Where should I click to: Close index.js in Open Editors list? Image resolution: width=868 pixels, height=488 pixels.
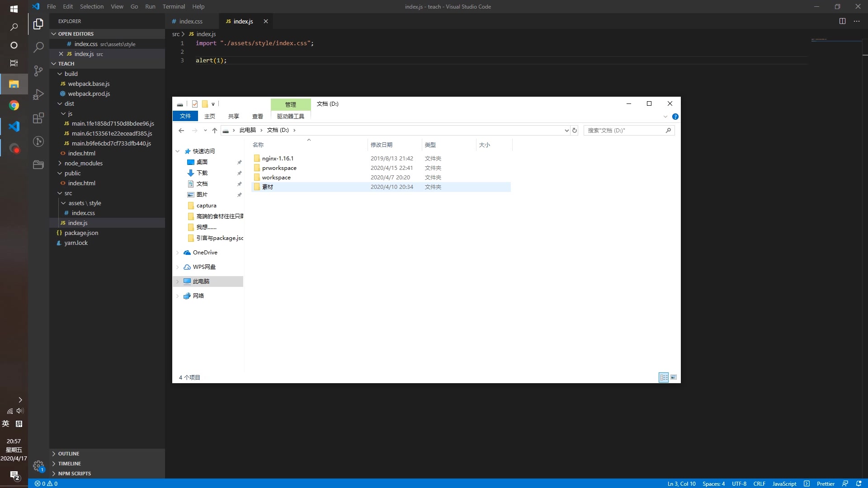(x=61, y=54)
